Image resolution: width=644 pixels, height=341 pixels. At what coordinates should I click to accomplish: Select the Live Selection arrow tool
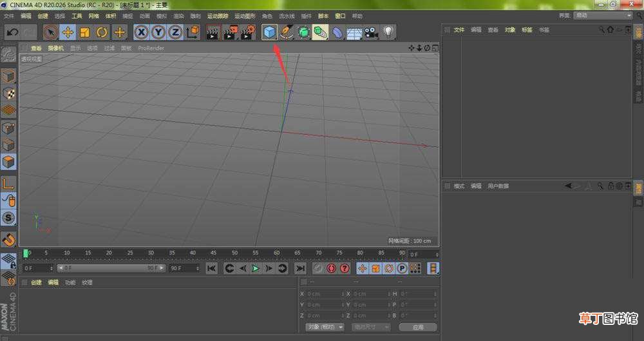point(51,32)
